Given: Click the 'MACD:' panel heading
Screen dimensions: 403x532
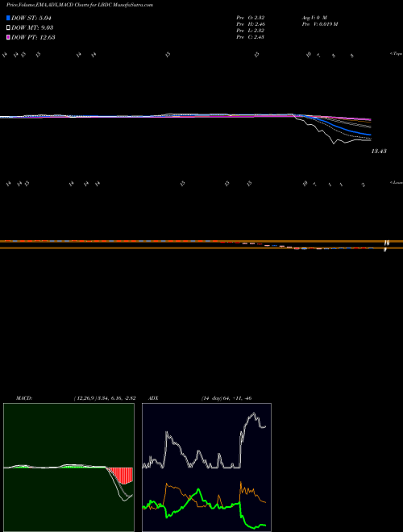Looking at the screenshot, I should (24, 398).
